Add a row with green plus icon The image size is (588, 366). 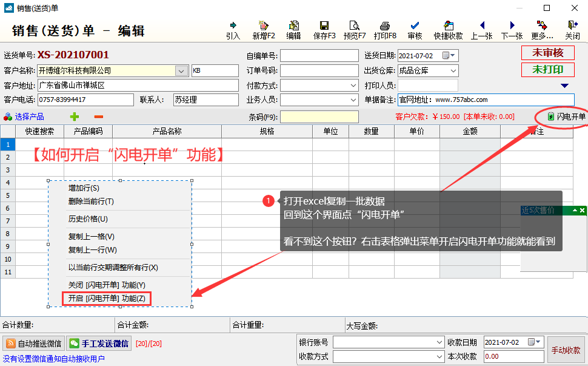pos(75,117)
